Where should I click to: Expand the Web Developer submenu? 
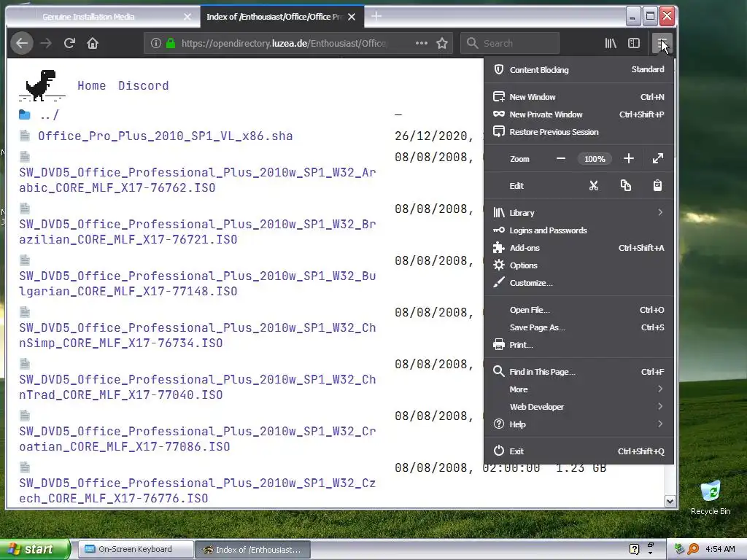click(x=578, y=407)
